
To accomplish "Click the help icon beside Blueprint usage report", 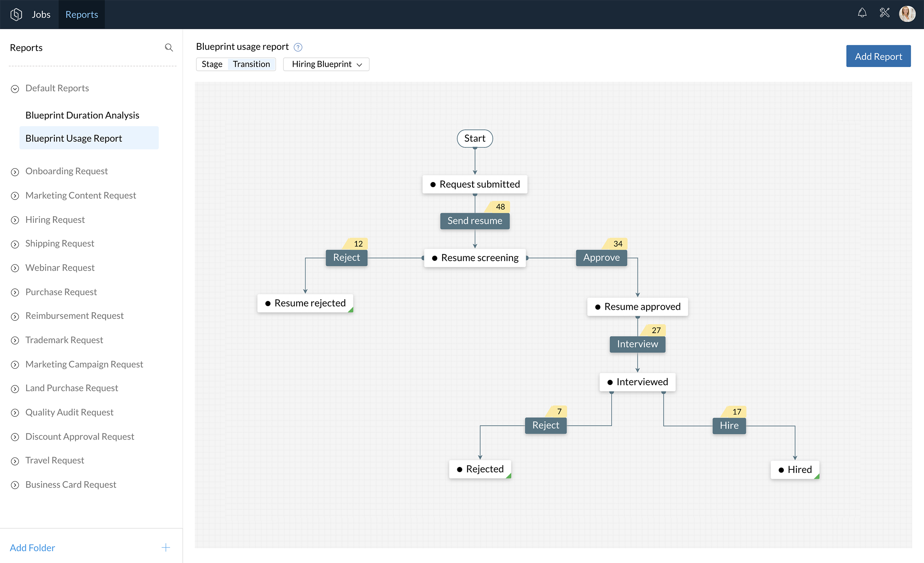I will pyautogui.click(x=298, y=47).
